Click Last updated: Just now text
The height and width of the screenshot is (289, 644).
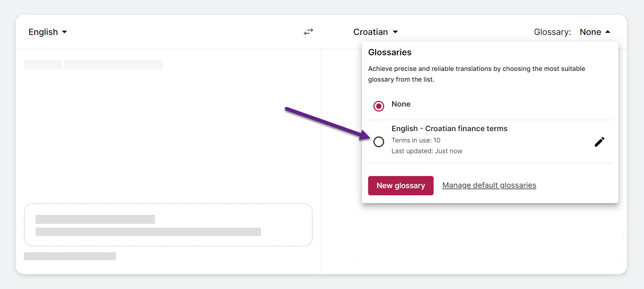pyautogui.click(x=427, y=151)
